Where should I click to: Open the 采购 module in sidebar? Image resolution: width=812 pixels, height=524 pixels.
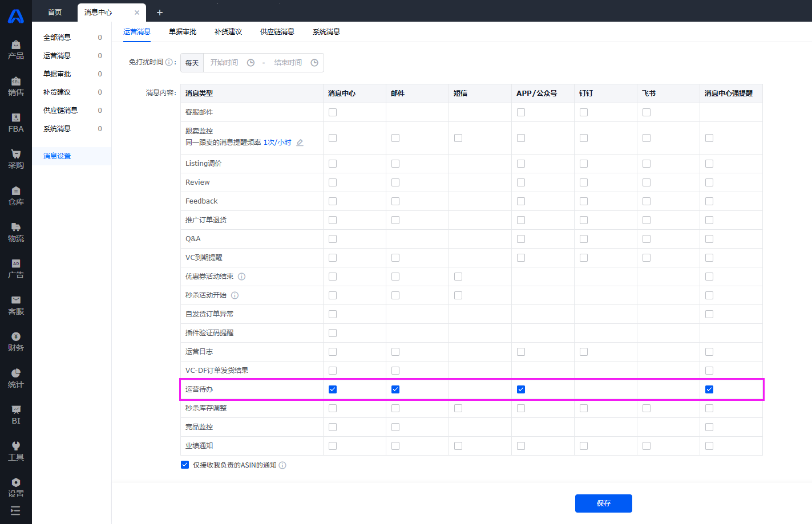[16, 160]
